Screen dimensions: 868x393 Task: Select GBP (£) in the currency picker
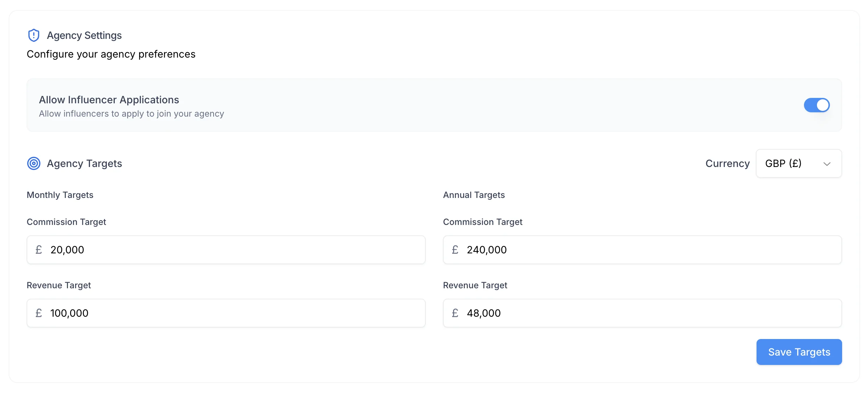[x=783, y=163]
